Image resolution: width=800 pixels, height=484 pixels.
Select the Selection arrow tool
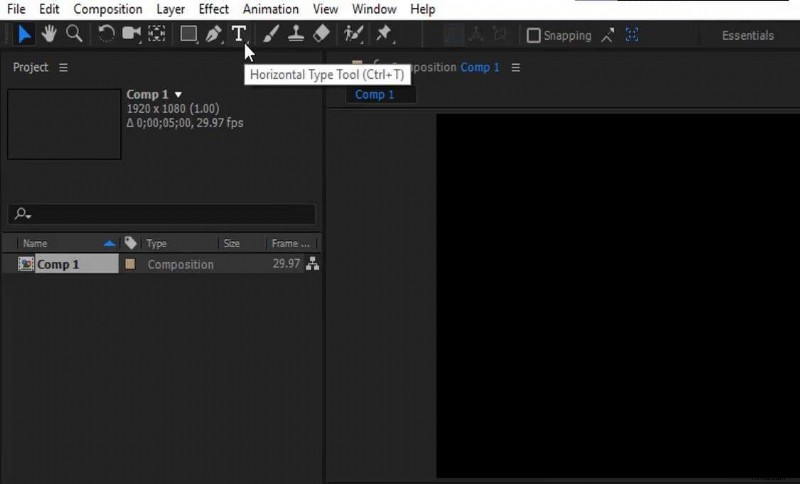point(24,34)
